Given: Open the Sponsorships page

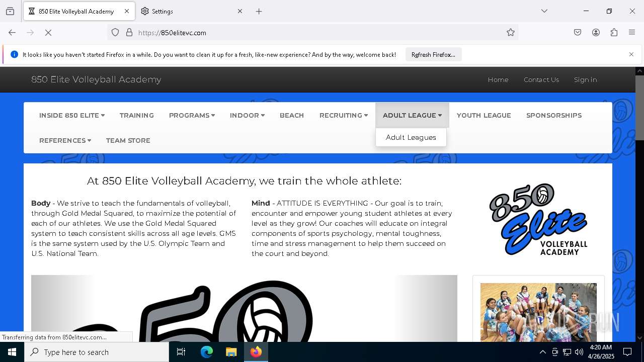Looking at the screenshot, I should (554, 115).
